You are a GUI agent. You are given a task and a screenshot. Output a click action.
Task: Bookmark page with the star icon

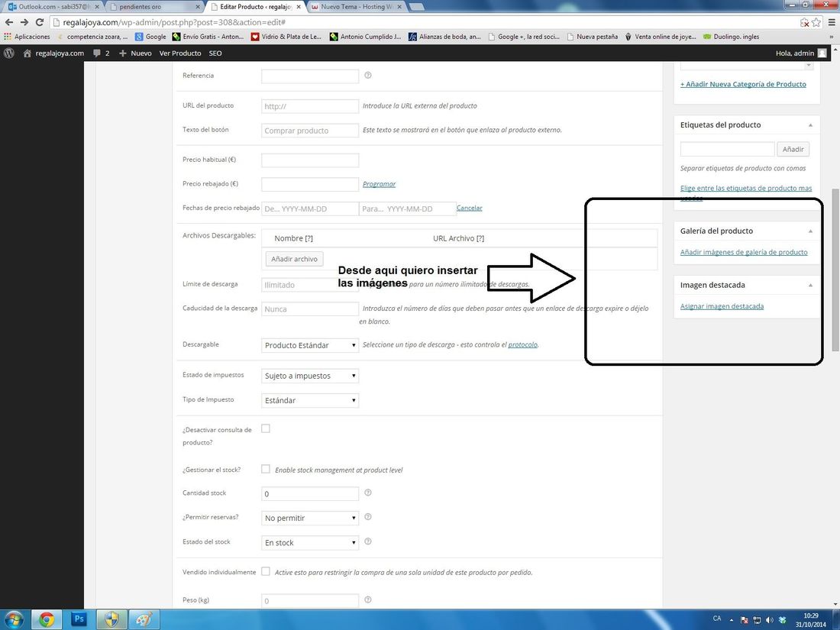click(x=816, y=22)
